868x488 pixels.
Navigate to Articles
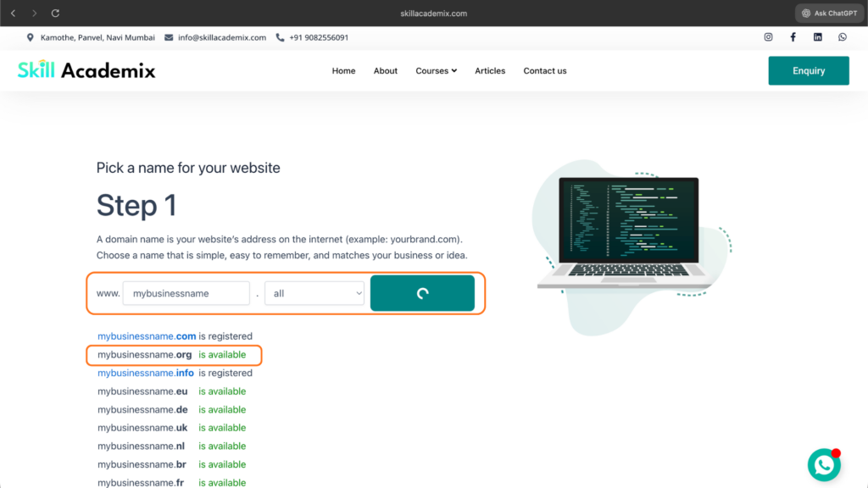point(490,71)
